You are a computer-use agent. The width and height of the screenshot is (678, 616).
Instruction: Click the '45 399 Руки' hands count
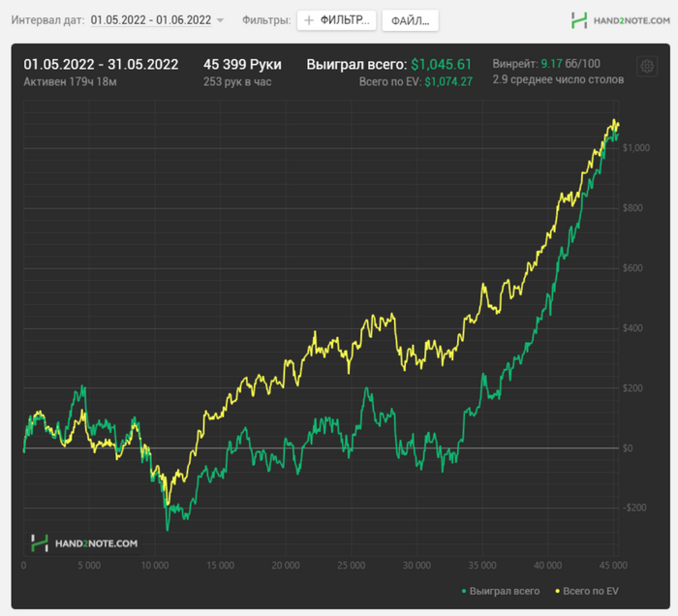click(242, 65)
